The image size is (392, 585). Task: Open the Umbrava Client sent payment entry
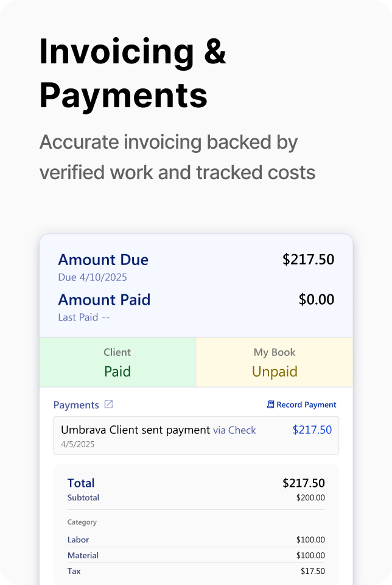tap(136, 430)
